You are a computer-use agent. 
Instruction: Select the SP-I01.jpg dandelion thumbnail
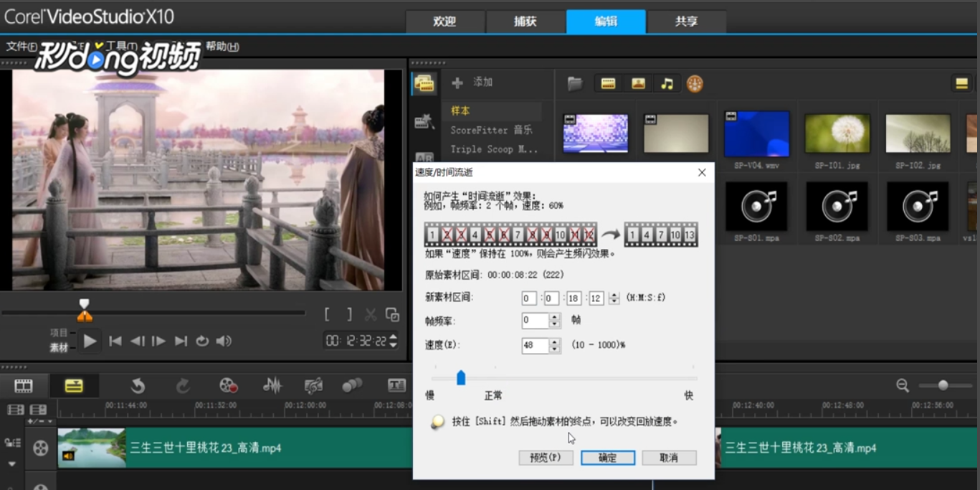coord(837,133)
